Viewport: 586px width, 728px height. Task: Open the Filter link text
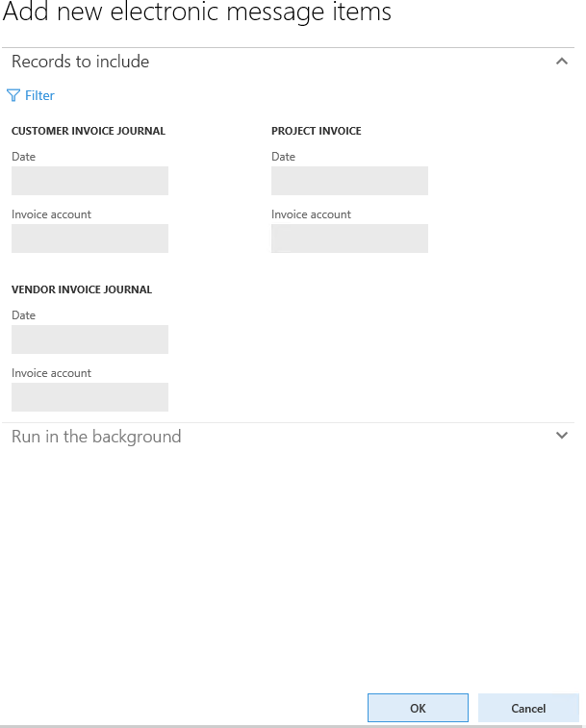(39, 95)
